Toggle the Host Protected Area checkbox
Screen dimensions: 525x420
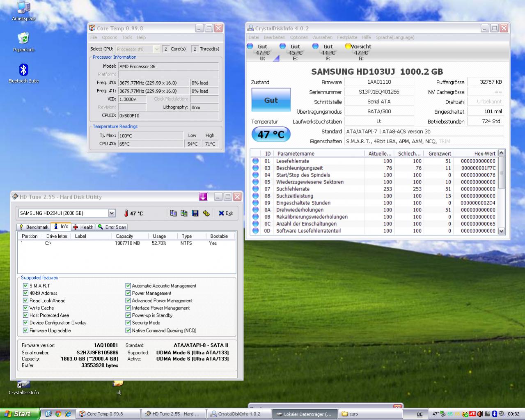point(25,315)
